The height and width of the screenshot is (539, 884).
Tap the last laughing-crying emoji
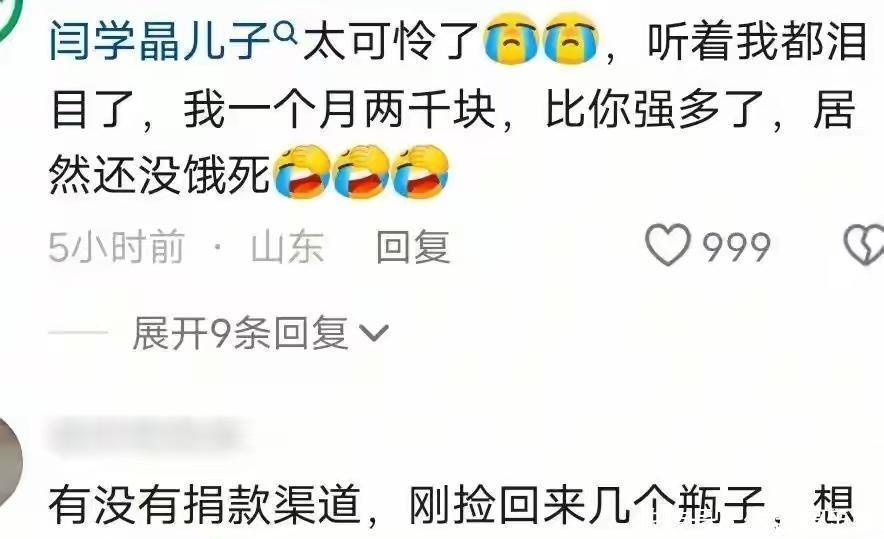(x=420, y=172)
